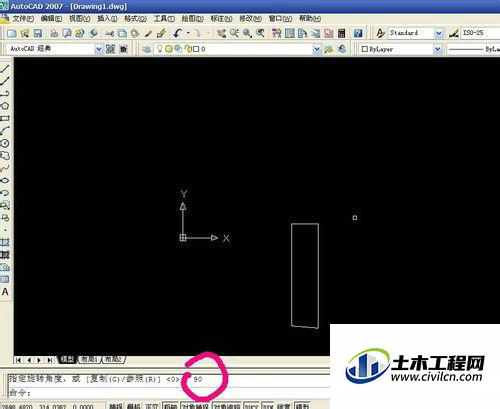Open the 视图 (View) menu
Image resolution: width=500 pixels, height=409 pixels.
point(79,19)
